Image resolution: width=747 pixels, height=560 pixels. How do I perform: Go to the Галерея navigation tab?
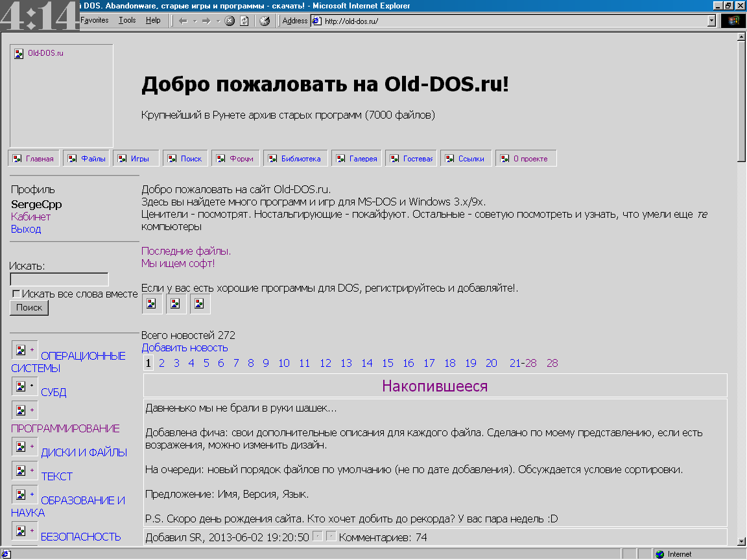(x=357, y=159)
